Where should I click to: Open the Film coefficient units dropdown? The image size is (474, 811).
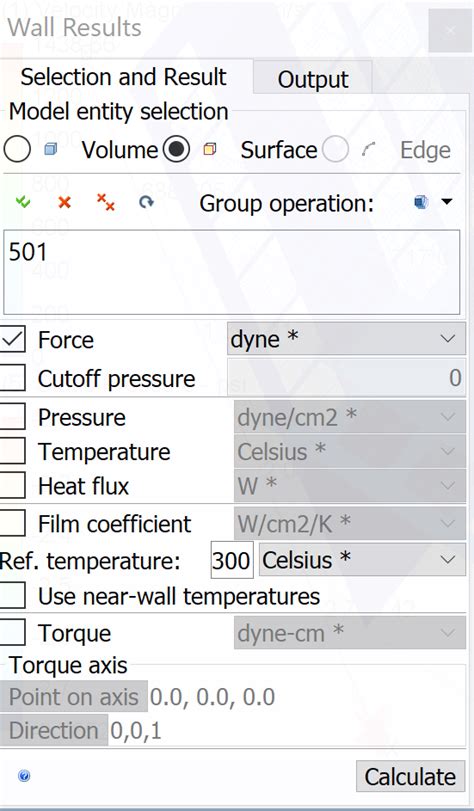pos(350,524)
